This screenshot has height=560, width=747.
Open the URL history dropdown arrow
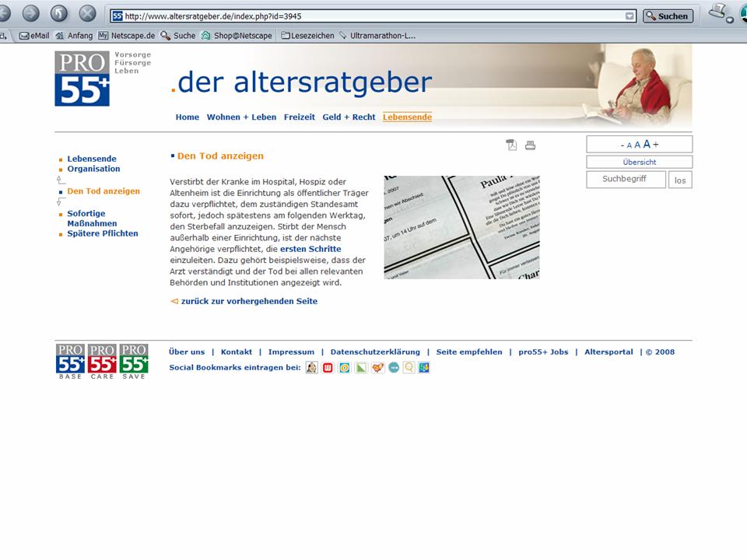coord(630,16)
